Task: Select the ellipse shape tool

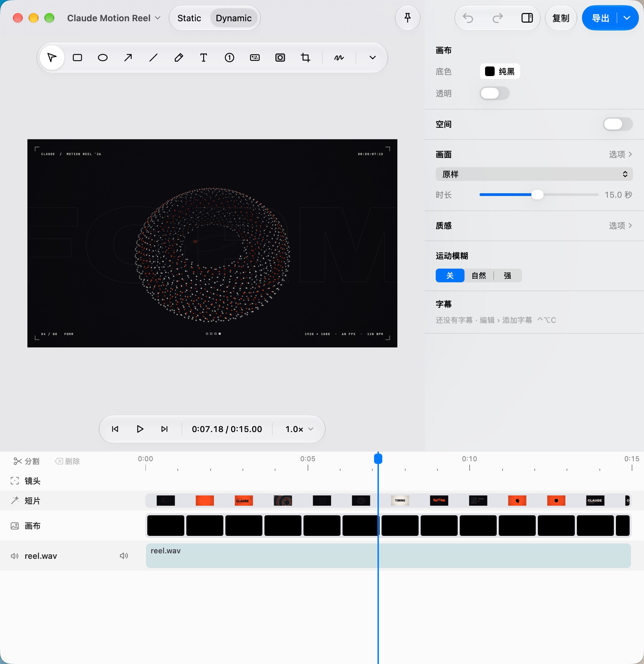Action: [103, 58]
